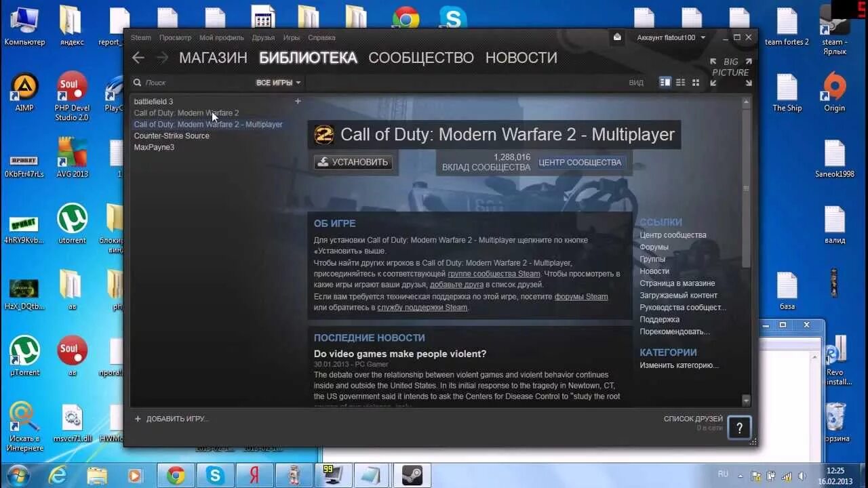
Task: Switch to the НОВОСТИ top tab
Action: click(521, 58)
